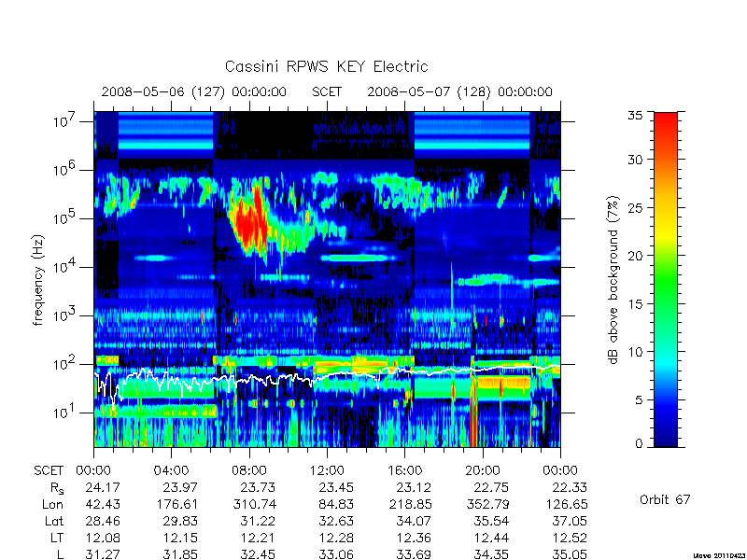Click the SCET time value "12:00"
The height and width of the screenshot is (560, 747).
click(327, 471)
